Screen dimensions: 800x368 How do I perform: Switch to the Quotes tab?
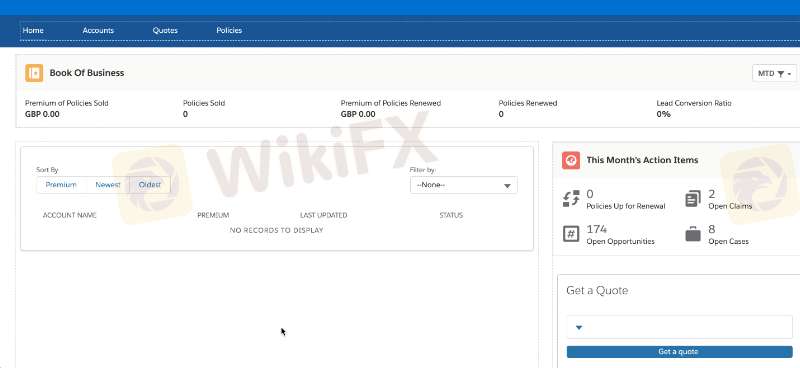click(x=165, y=31)
